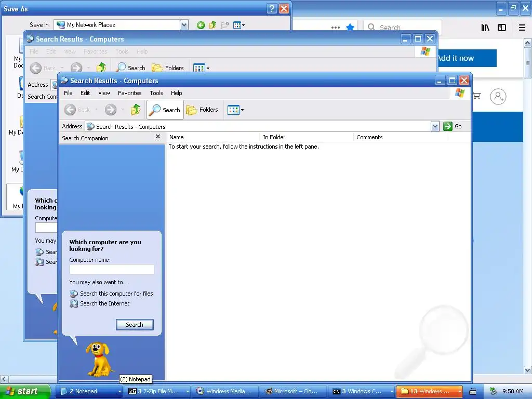Click the network connection tray icon
Screen dimensions: 532x399
coord(494,391)
